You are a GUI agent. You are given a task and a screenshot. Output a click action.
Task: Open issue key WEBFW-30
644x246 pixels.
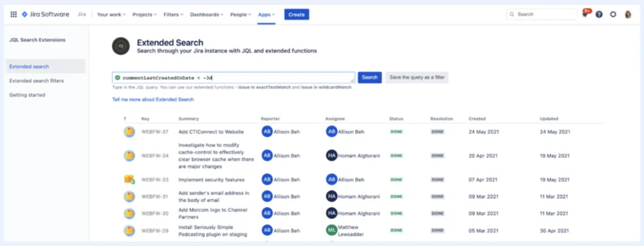coord(155,213)
